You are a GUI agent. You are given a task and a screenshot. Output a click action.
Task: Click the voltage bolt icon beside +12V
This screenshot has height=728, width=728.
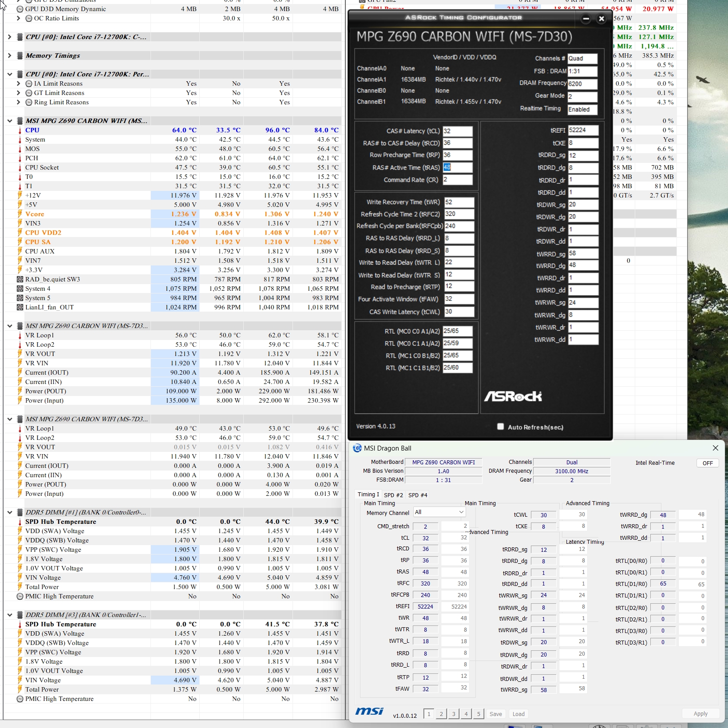pyautogui.click(x=20, y=195)
